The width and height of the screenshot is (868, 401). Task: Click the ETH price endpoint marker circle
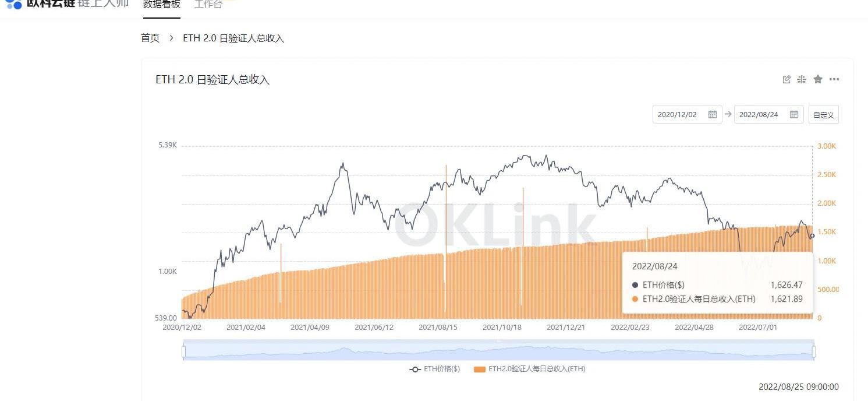point(812,236)
